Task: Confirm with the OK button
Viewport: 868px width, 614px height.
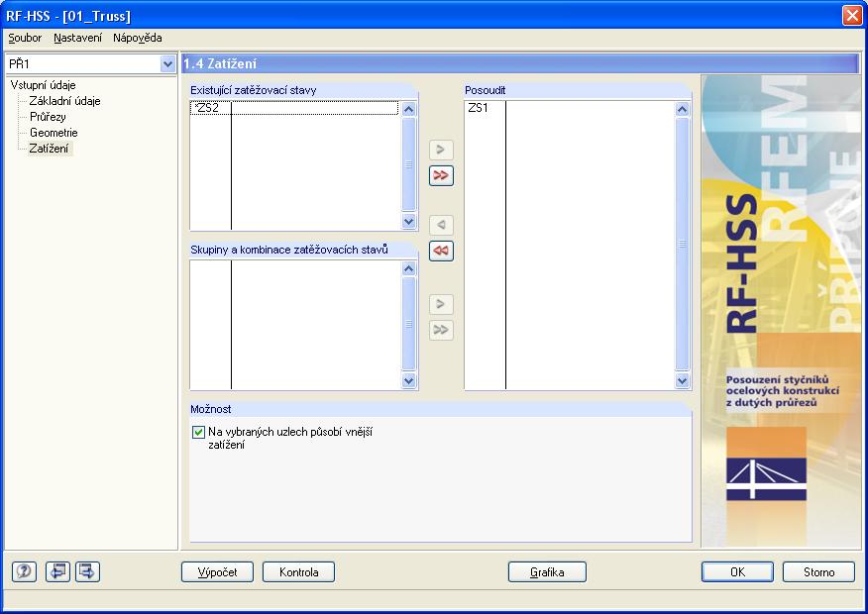Action: [737, 572]
